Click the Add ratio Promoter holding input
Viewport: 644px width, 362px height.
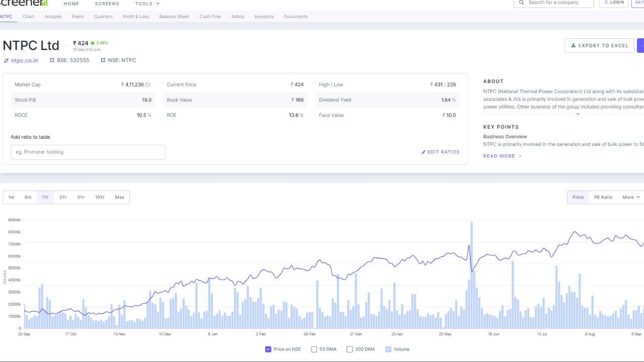pyautogui.click(x=88, y=152)
